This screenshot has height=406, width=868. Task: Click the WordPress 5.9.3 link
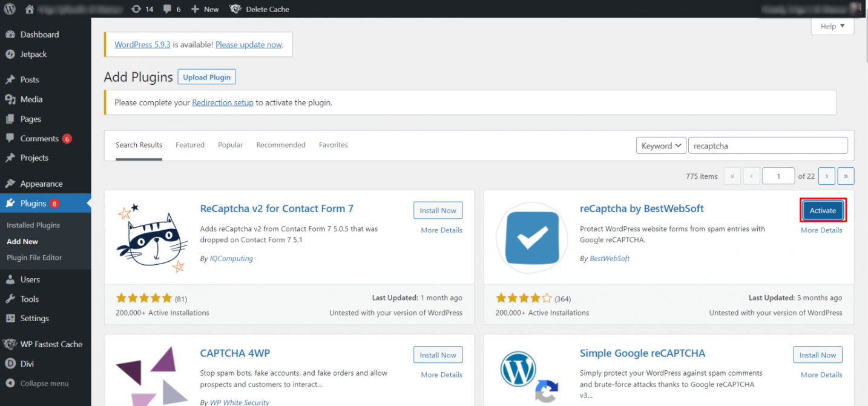tap(142, 44)
